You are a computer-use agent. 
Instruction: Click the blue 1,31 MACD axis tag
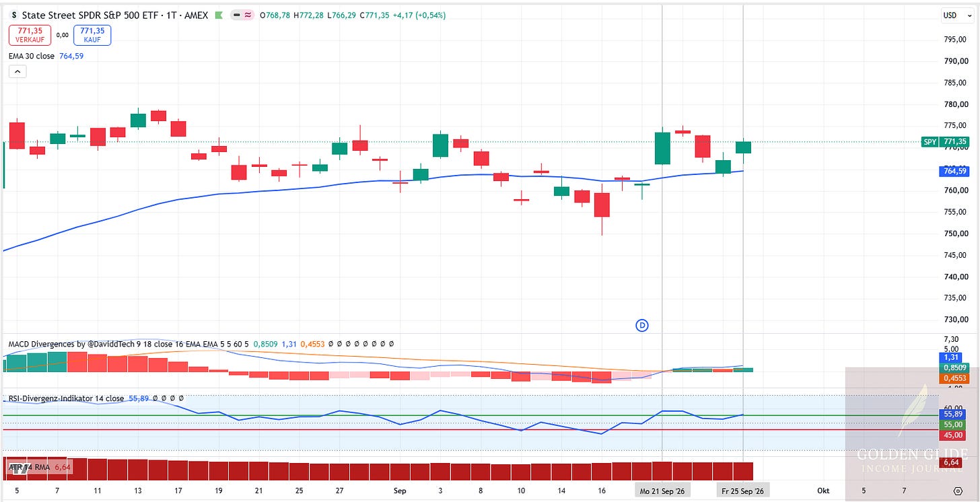(951, 357)
